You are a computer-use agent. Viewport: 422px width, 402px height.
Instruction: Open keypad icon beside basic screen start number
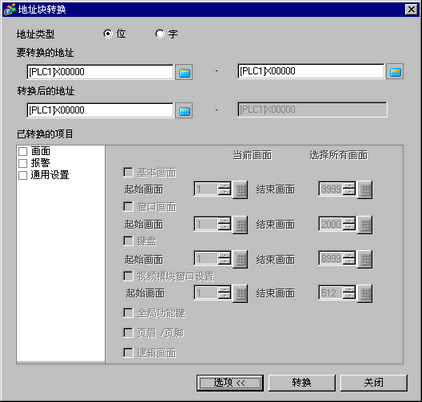click(x=240, y=190)
